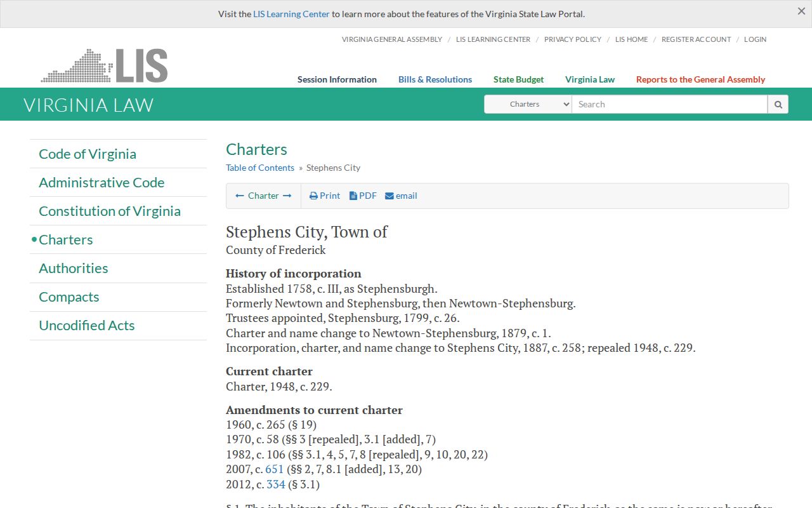This screenshot has height=508, width=812.
Task: Go to Table of Contents breadcrumb
Action: pyautogui.click(x=260, y=168)
